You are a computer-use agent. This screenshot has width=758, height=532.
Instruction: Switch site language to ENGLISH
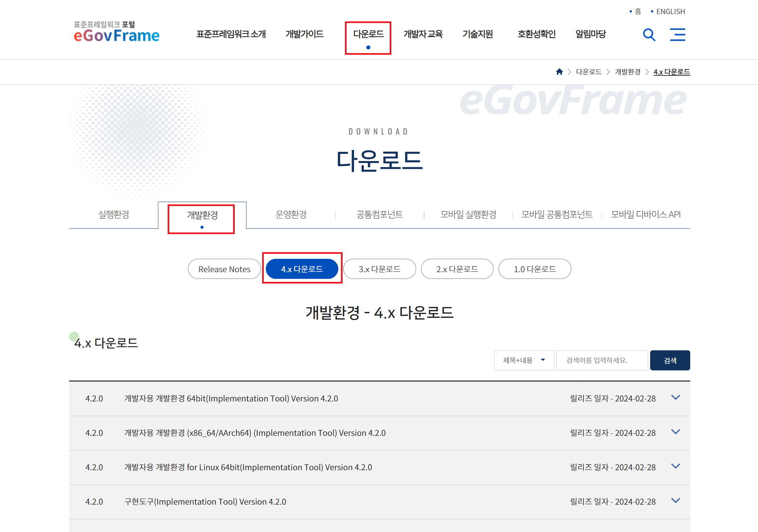coord(670,12)
